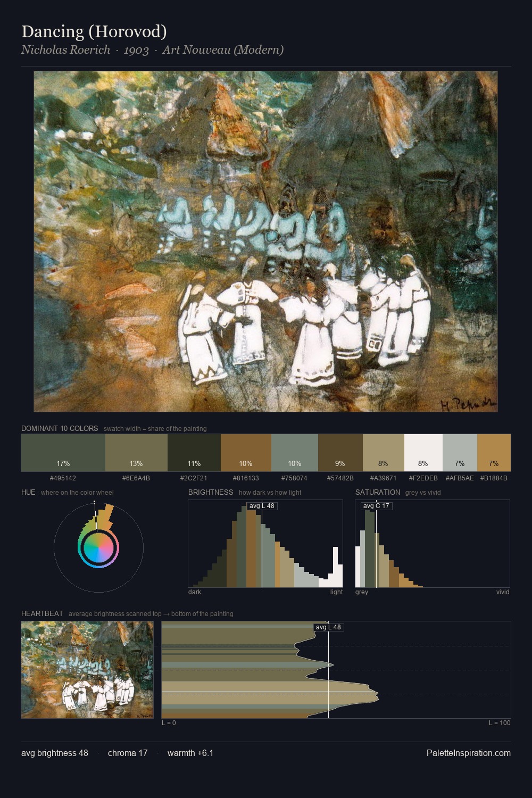Open the heartbeat painting thumbnail
The height and width of the screenshot is (798, 532).
click(87, 670)
